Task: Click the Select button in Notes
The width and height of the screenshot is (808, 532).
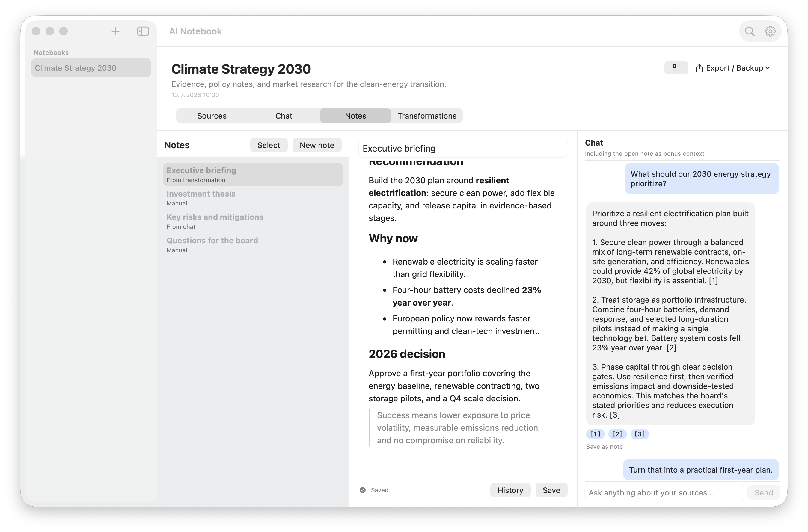Action: coord(269,145)
